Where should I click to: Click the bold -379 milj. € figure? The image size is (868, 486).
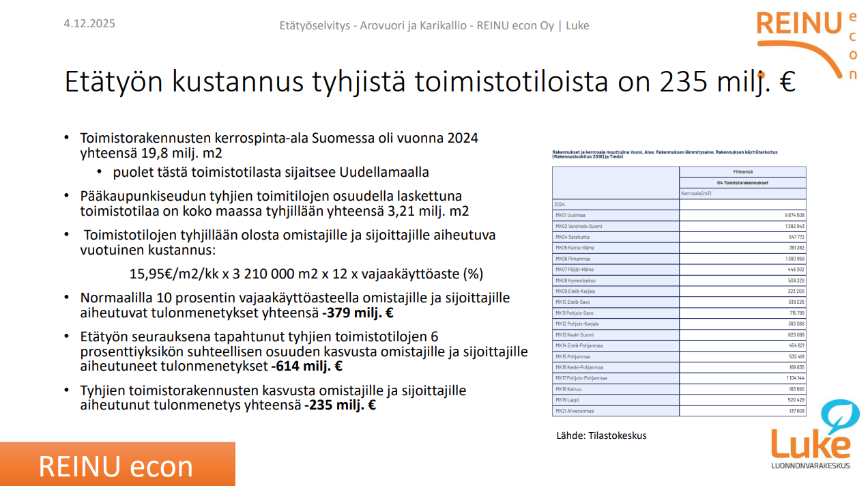(x=358, y=314)
